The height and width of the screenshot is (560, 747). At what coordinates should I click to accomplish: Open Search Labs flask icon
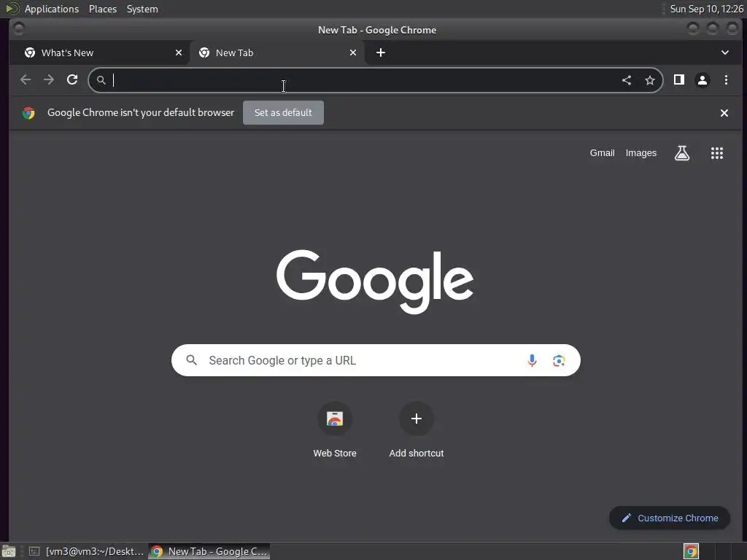tap(682, 153)
